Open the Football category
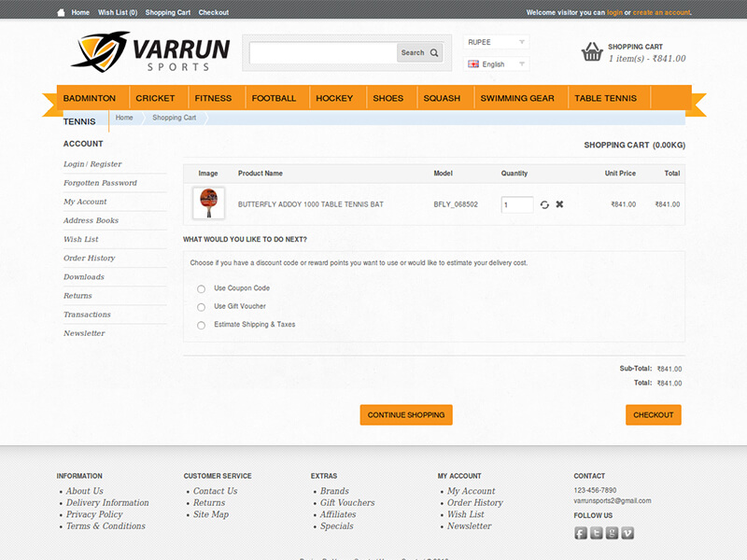This screenshot has height=560, width=747. coord(274,98)
